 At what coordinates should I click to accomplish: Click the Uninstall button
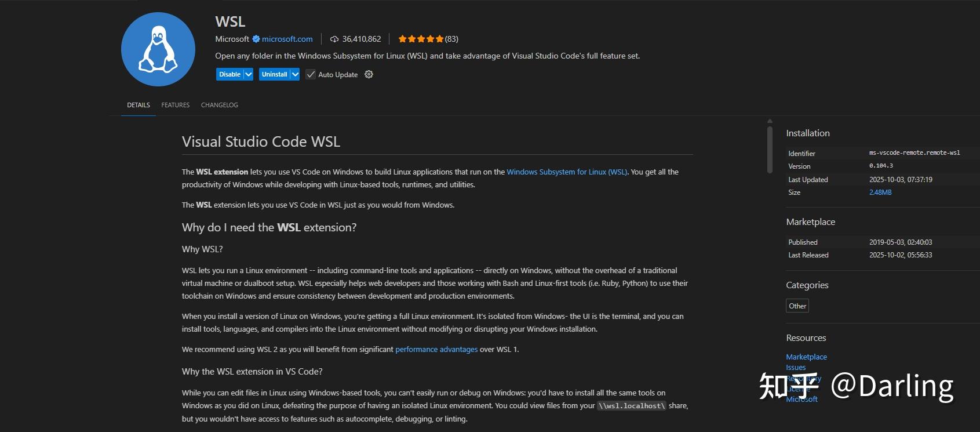[275, 74]
